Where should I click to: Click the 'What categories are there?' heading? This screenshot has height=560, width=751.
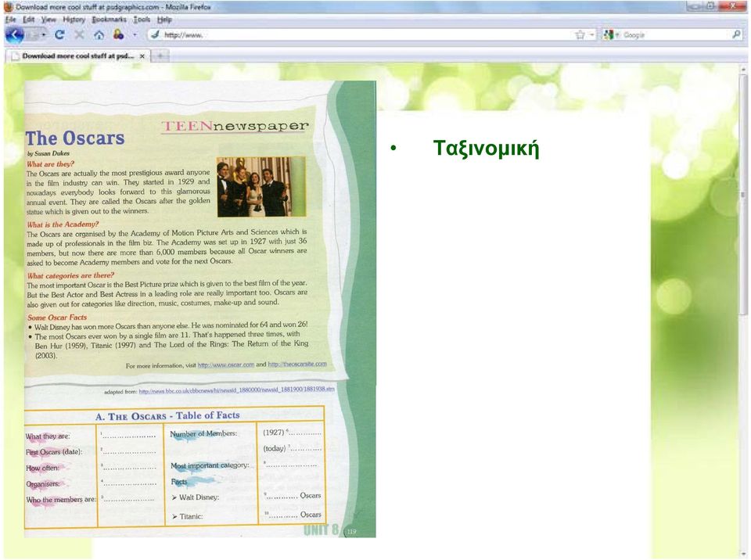[x=70, y=275]
